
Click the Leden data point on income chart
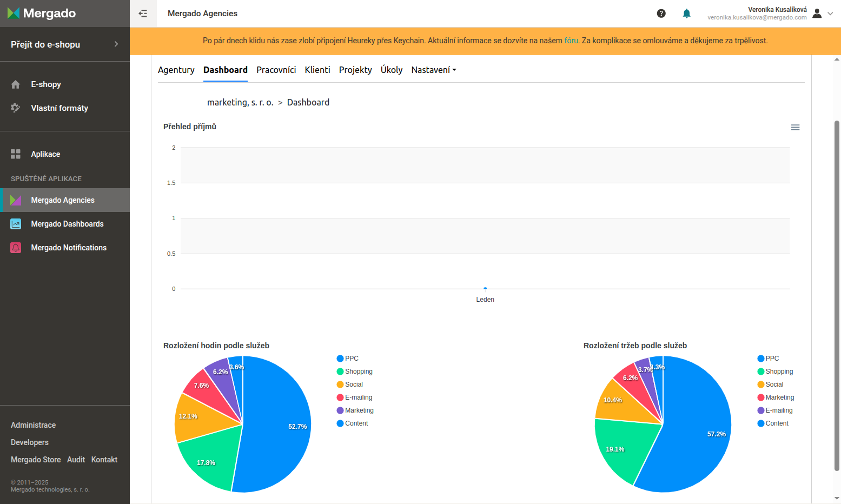click(x=485, y=289)
